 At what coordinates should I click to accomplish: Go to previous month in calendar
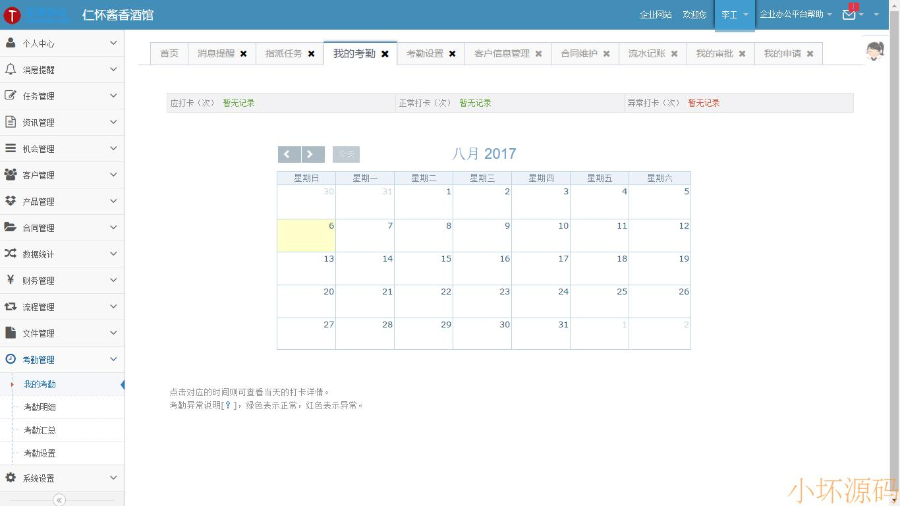289,154
